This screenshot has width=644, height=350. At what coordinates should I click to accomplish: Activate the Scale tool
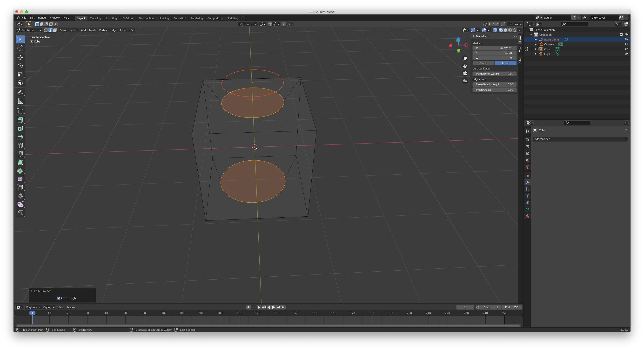pos(20,75)
